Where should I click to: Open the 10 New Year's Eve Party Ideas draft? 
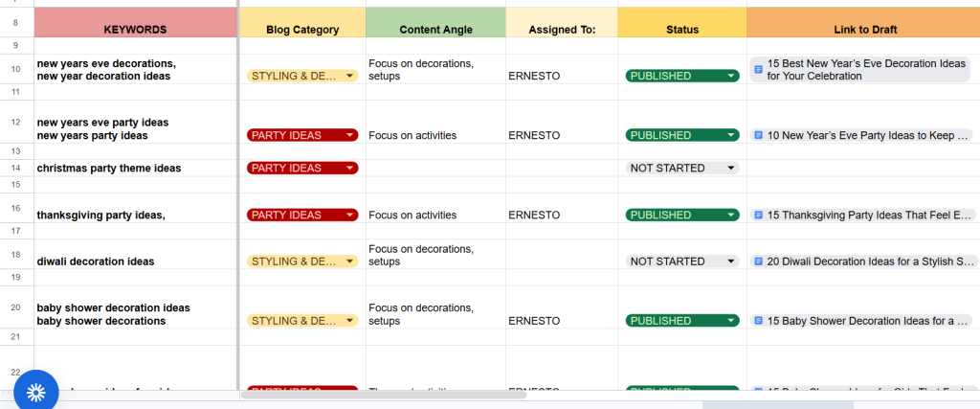pyautogui.click(x=861, y=135)
